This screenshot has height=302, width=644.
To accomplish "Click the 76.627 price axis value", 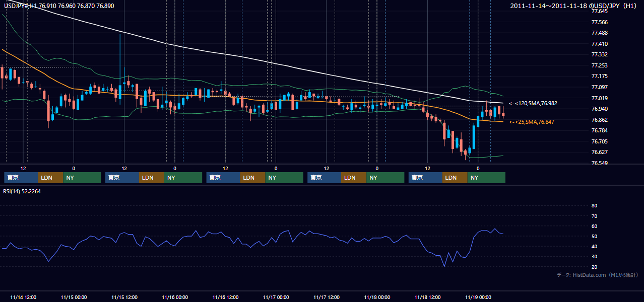I will coord(599,152).
